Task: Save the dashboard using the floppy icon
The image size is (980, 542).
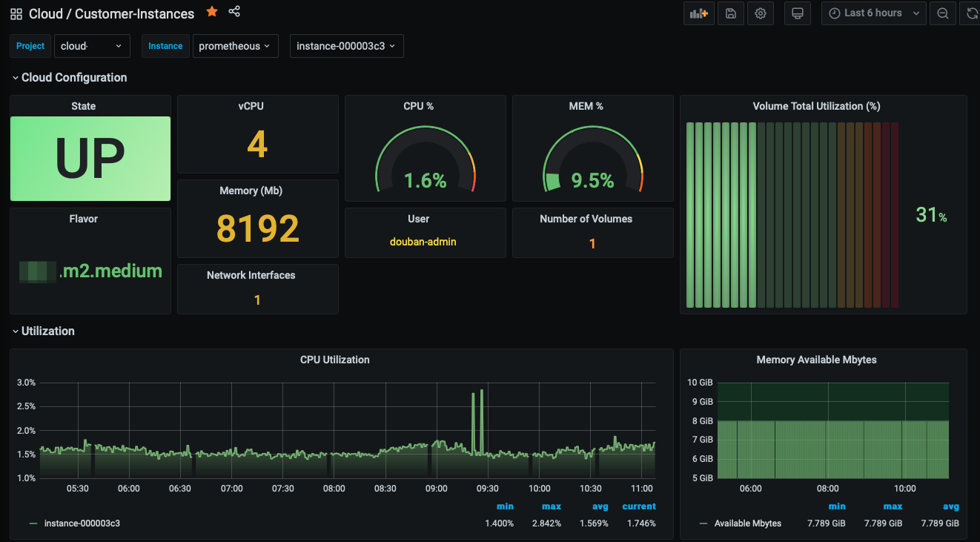Action: tap(731, 13)
